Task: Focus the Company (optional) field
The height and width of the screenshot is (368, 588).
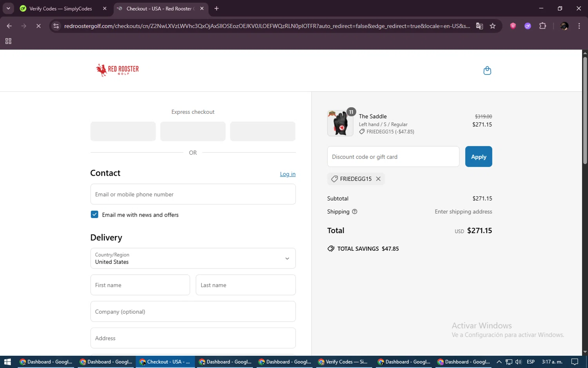Action: tap(193, 312)
